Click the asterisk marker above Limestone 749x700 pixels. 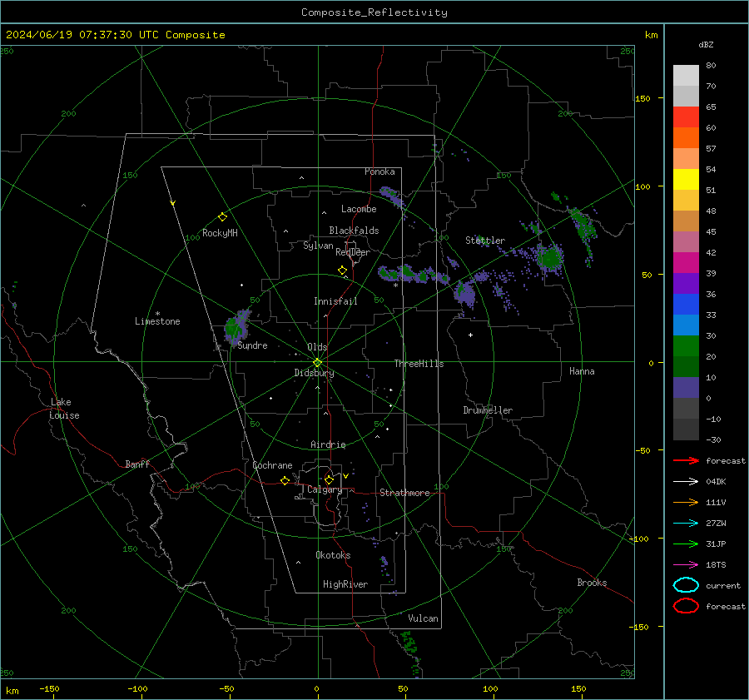coord(157,314)
